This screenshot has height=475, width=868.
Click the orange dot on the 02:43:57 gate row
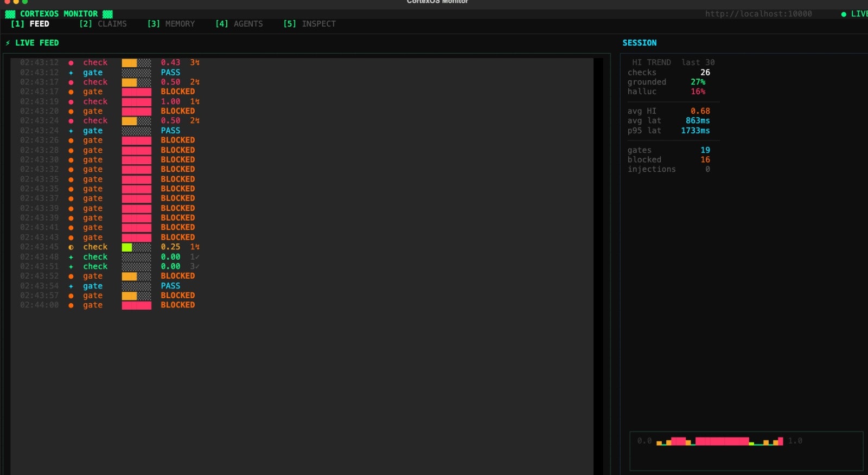pyautogui.click(x=71, y=296)
